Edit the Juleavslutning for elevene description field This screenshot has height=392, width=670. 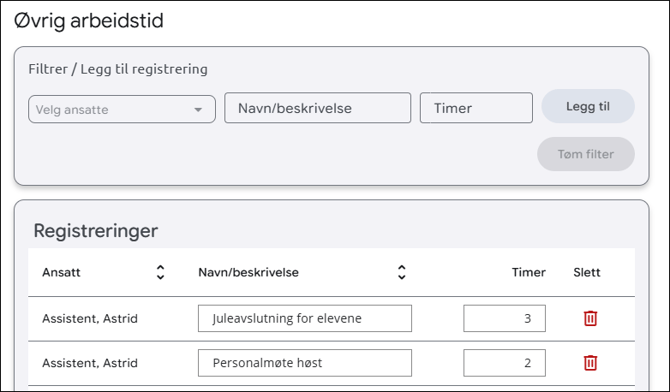pos(305,318)
